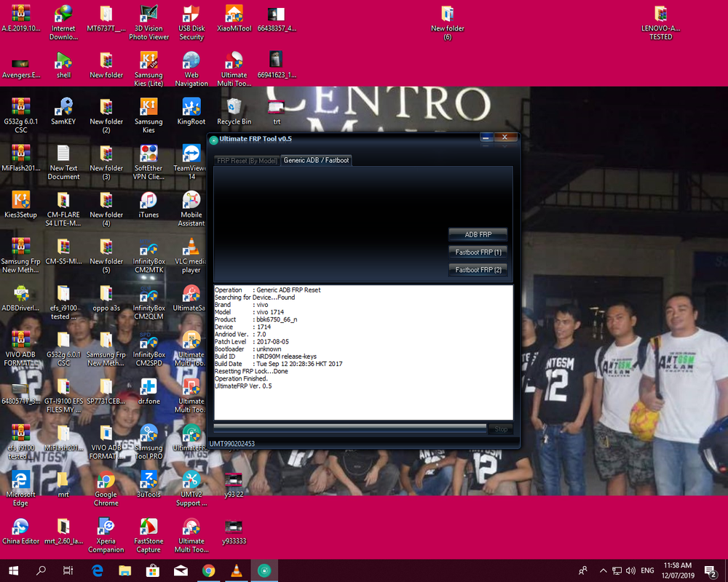Click the ADB FRP button
The width and height of the screenshot is (728, 582).
[478, 234]
